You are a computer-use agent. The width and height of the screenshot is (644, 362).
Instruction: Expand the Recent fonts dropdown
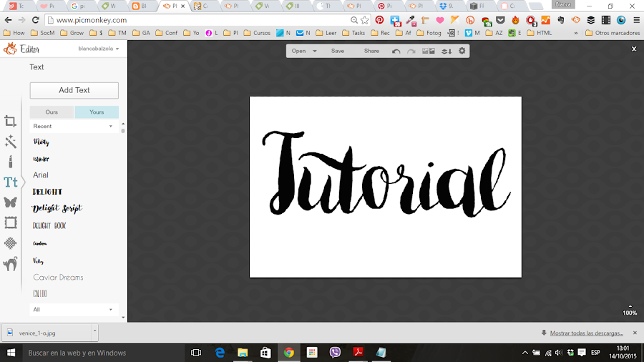[74, 127]
